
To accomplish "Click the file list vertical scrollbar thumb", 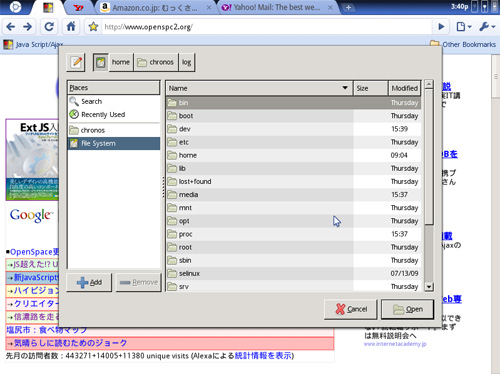I will click(x=429, y=157).
